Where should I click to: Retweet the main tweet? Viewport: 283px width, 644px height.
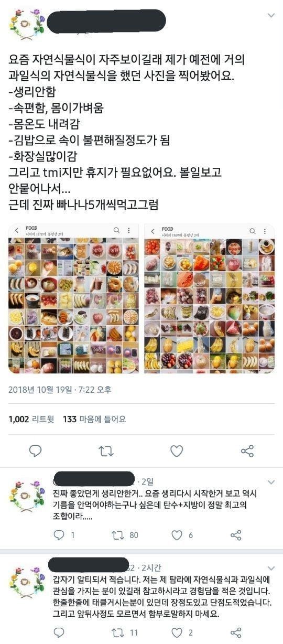pyautogui.click(x=106, y=450)
